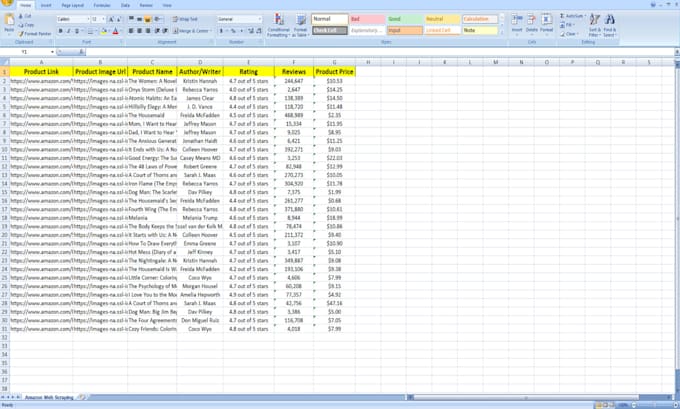Set middle vertical alignment

coord(140,19)
